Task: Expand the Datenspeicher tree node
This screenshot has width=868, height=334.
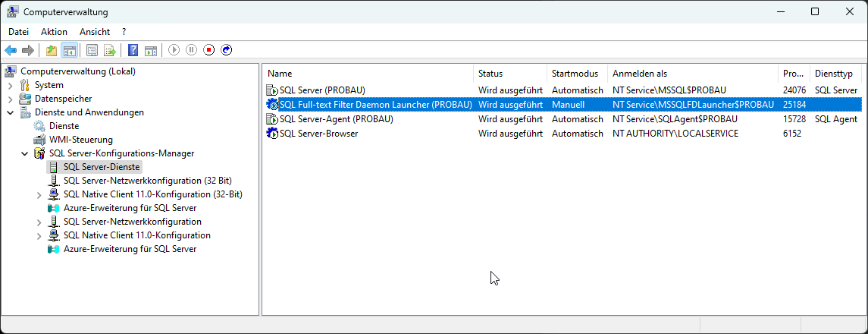Action: point(11,99)
